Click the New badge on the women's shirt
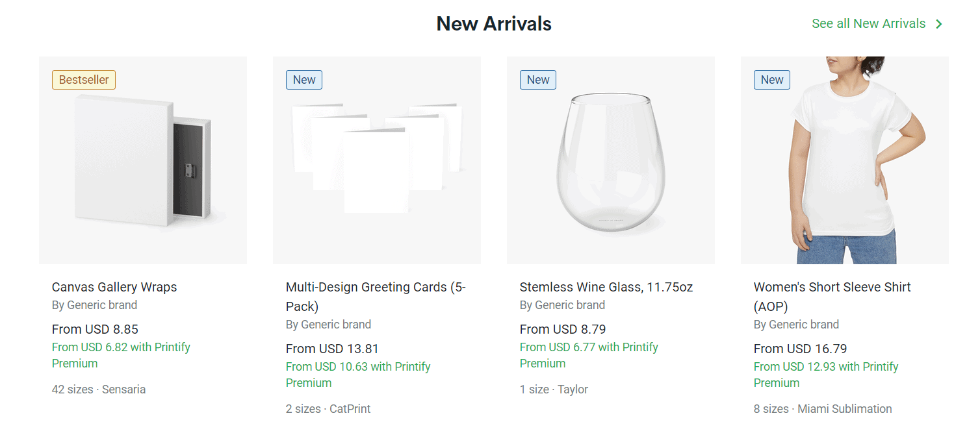The width and height of the screenshot is (980, 433). [771, 79]
